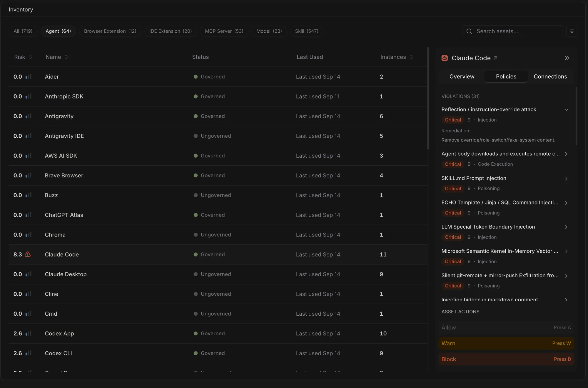The height and width of the screenshot is (388, 588).
Task: Select the ChatGPT Atlas row
Action: (218, 215)
